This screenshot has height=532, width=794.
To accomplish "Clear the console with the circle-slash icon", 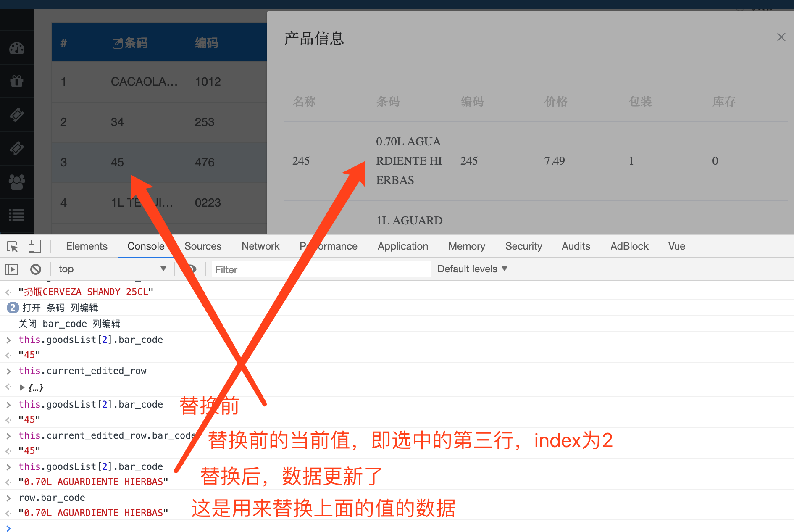I will (36, 269).
